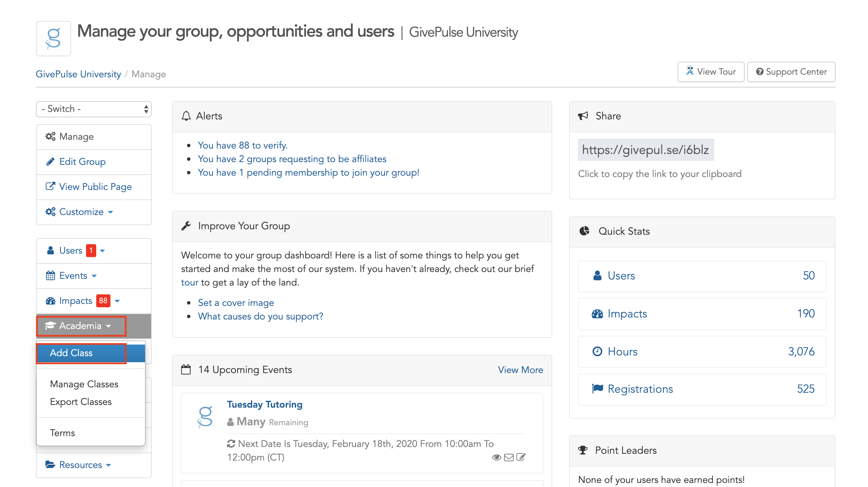Open the 2 groups requesting affiliates alert
The width and height of the screenshot is (868, 487).
pos(292,159)
